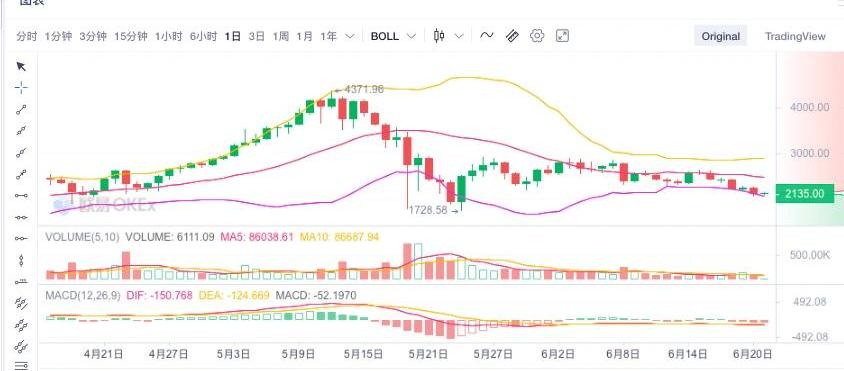This screenshot has height=371, width=844.
Task: Expand chart type dropdown arrow
Action: pyautogui.click(x=459, y=36)
